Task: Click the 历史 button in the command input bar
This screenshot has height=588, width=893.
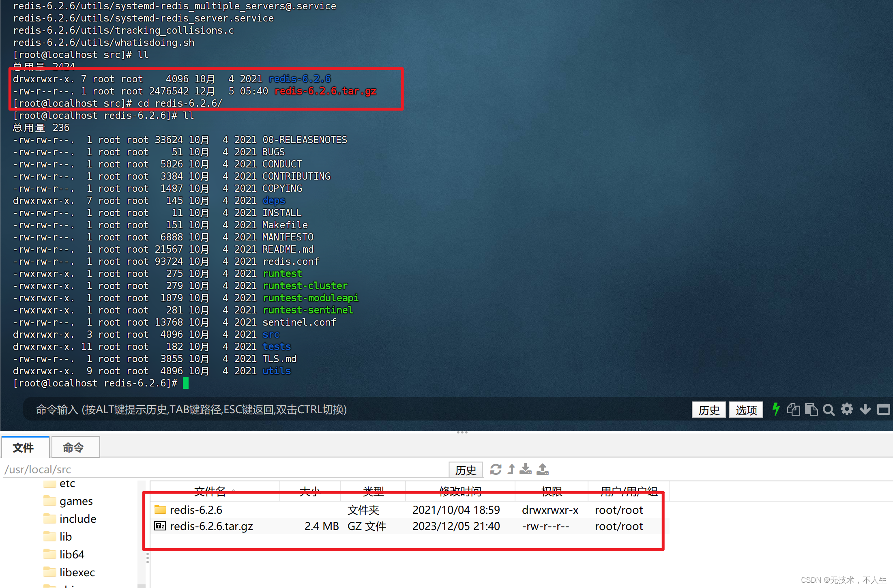Action: (x=709, y=410)
